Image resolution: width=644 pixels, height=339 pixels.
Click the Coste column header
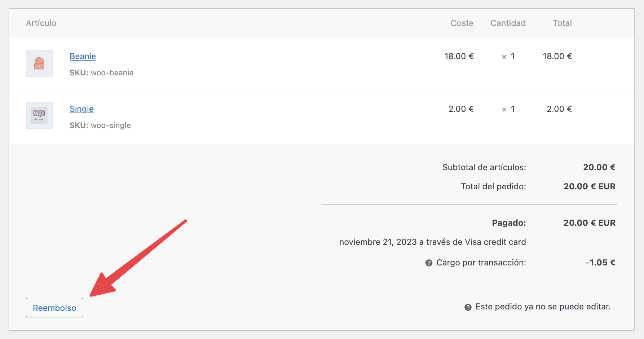[462, 23]
